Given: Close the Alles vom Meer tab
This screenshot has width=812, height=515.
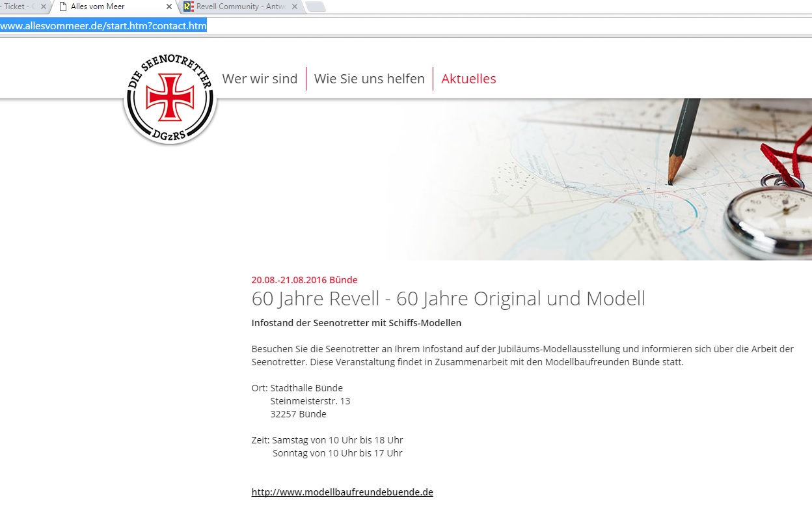Looking at the screenshot, I should tap(169, 7).
